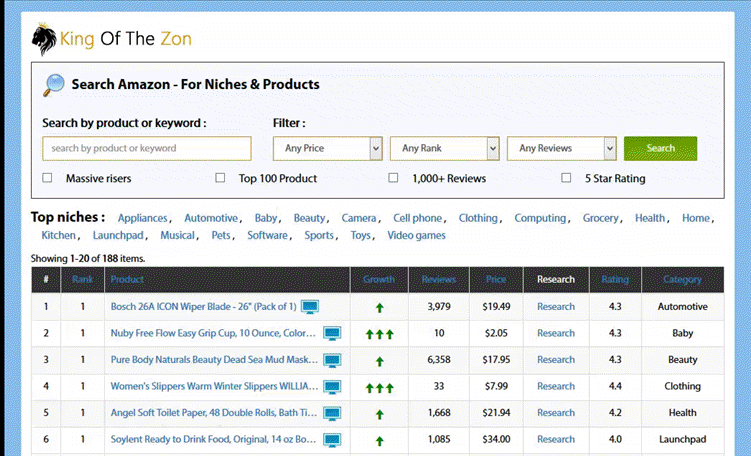Click Research link for Bosch Wiper Blade
Image resolution: width=751 pixels, height=456 pixels.
coord(556,307)
